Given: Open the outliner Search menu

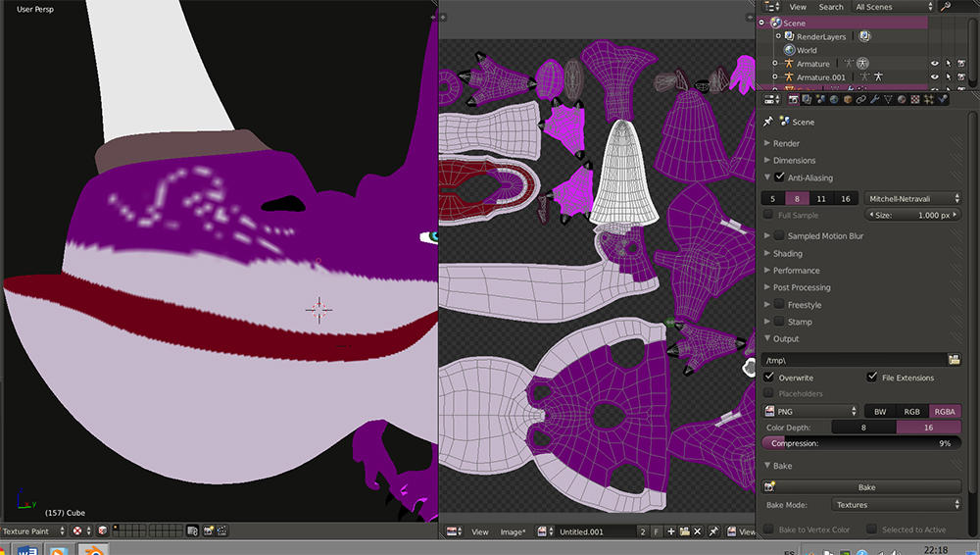Looking at the screenshot, I should click(831, 7).
